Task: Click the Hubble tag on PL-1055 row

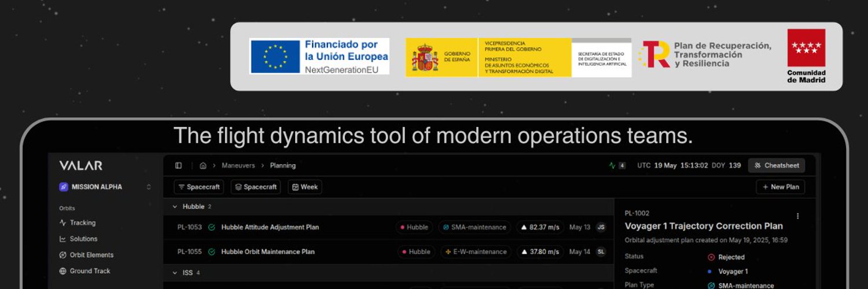Action: 416,252
